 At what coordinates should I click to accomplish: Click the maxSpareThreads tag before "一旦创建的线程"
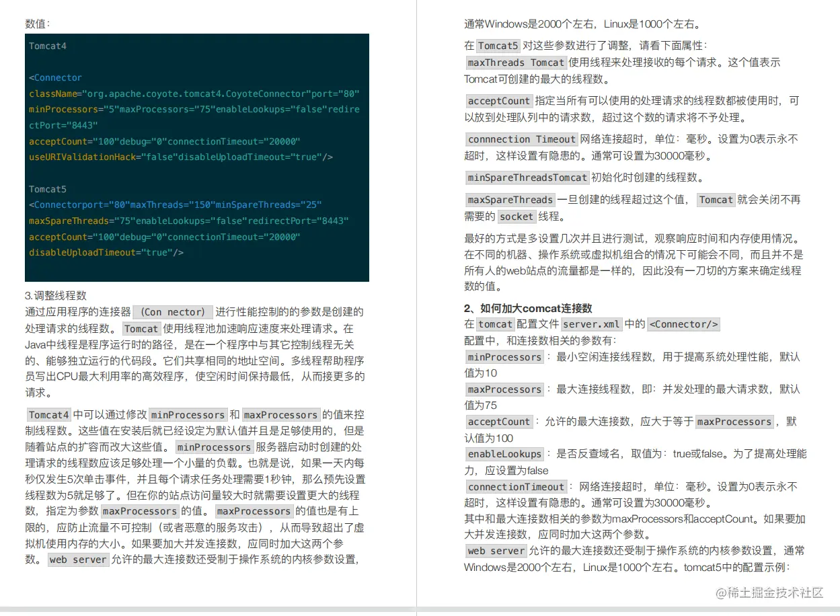pos(510,200)
